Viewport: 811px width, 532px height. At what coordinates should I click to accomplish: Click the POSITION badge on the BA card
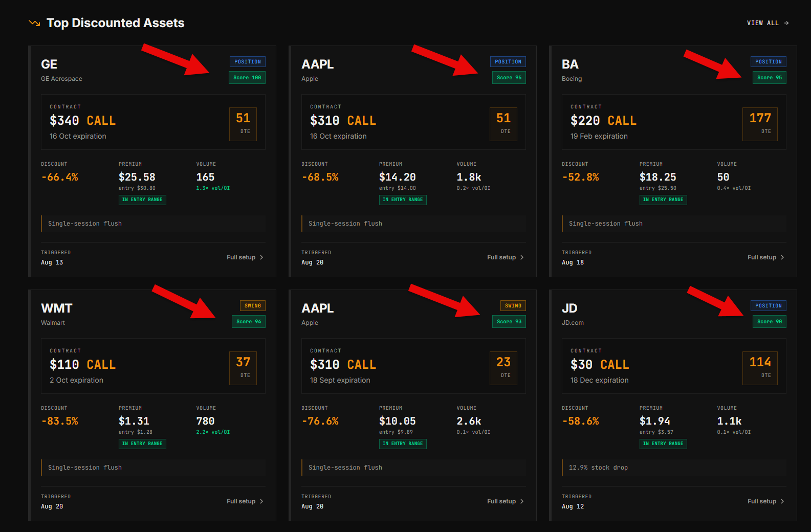769,62
